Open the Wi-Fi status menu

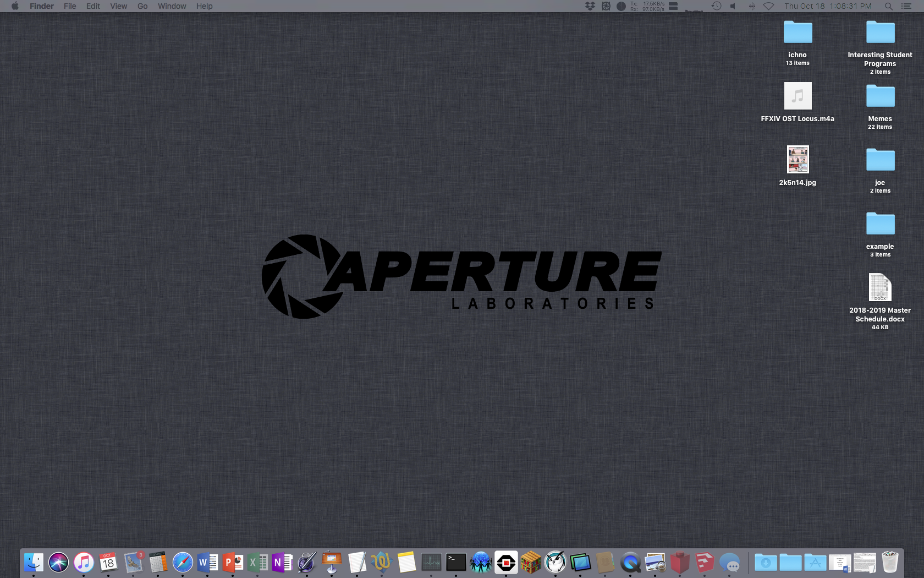769,6
